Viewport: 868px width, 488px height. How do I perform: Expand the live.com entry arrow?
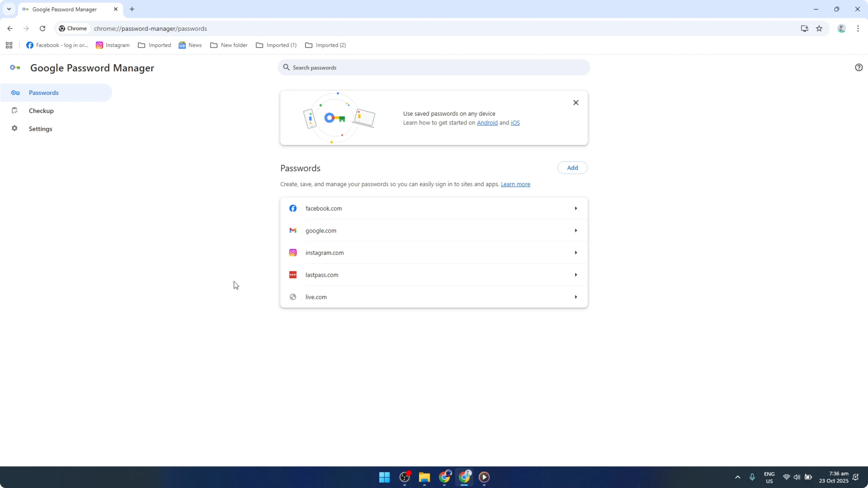(576, 297)
